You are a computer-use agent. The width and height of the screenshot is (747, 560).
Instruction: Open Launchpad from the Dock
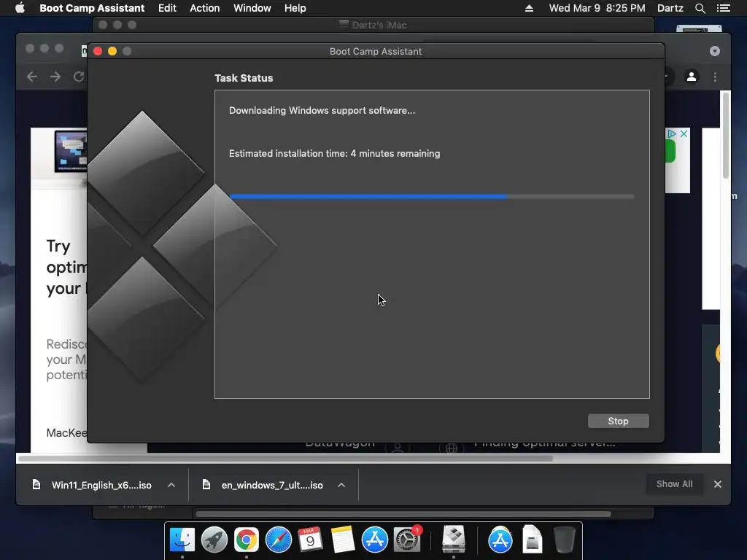214,540
